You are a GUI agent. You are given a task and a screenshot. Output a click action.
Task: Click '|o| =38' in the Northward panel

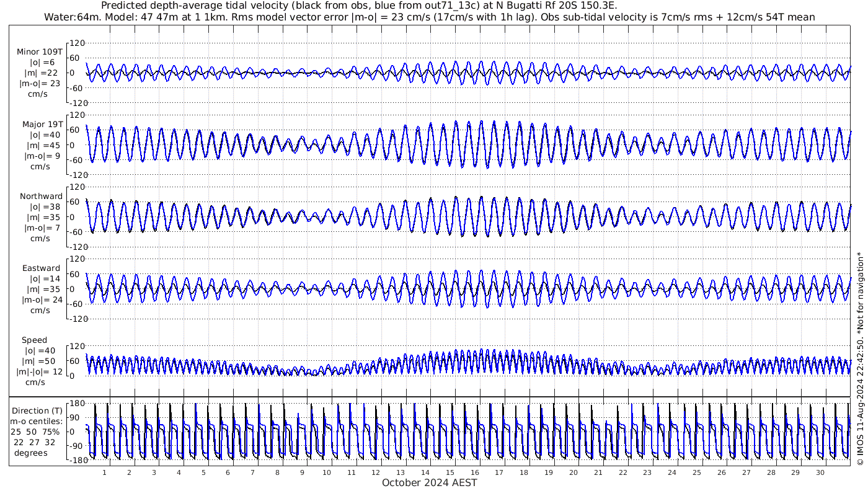[45, 207]
